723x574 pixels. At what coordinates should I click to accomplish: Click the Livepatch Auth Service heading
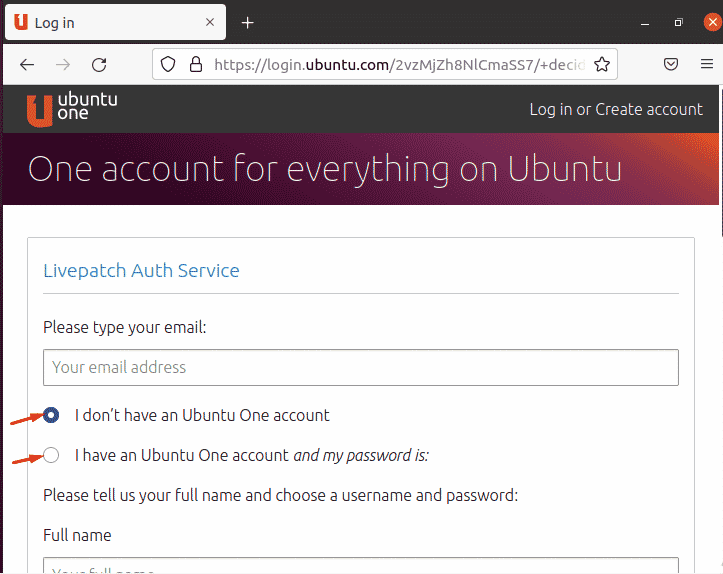click(141, 271)
